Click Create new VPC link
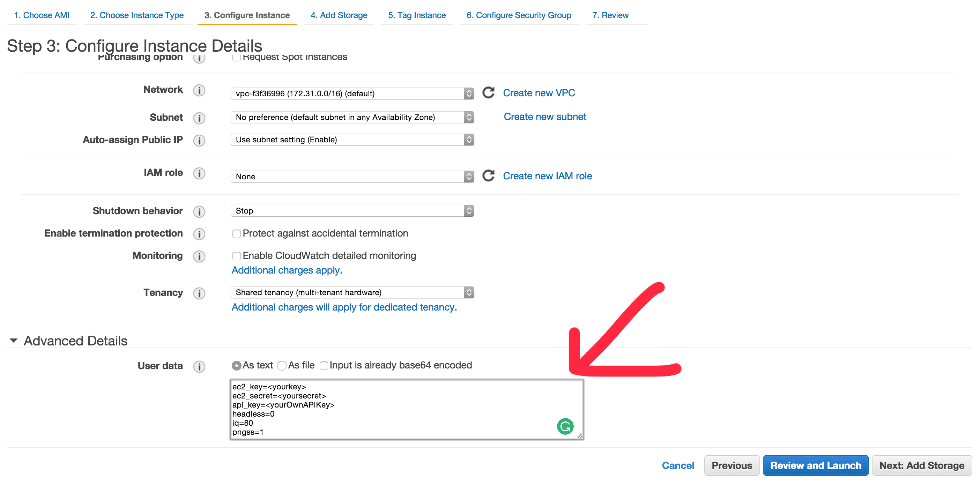 539,93
